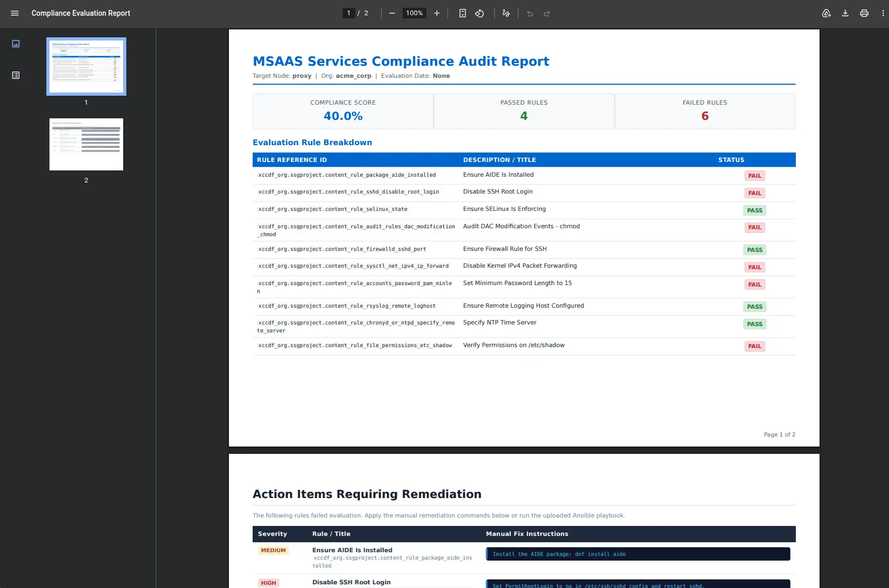This screenshot has height=588, width=889.
Task: Click the undo arrow icon
Action: click(x=530, y=14)
